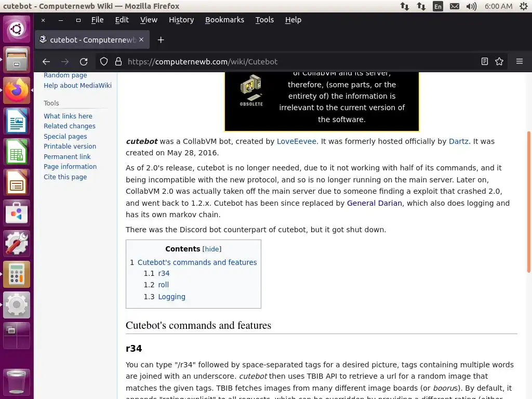Open the History menu
The image size is (532, 399).
pos(181,20)
